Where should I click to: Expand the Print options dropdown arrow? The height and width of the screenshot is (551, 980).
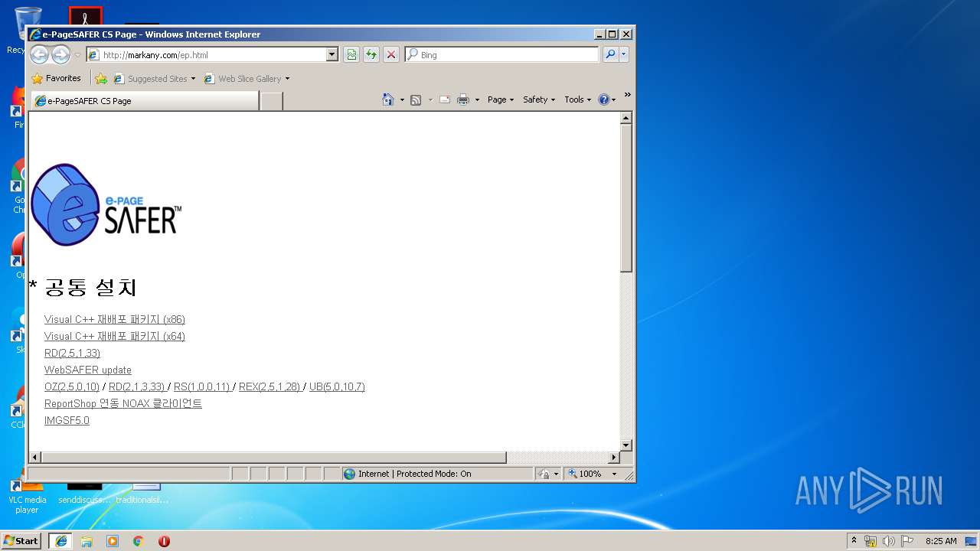pos(477,99)
